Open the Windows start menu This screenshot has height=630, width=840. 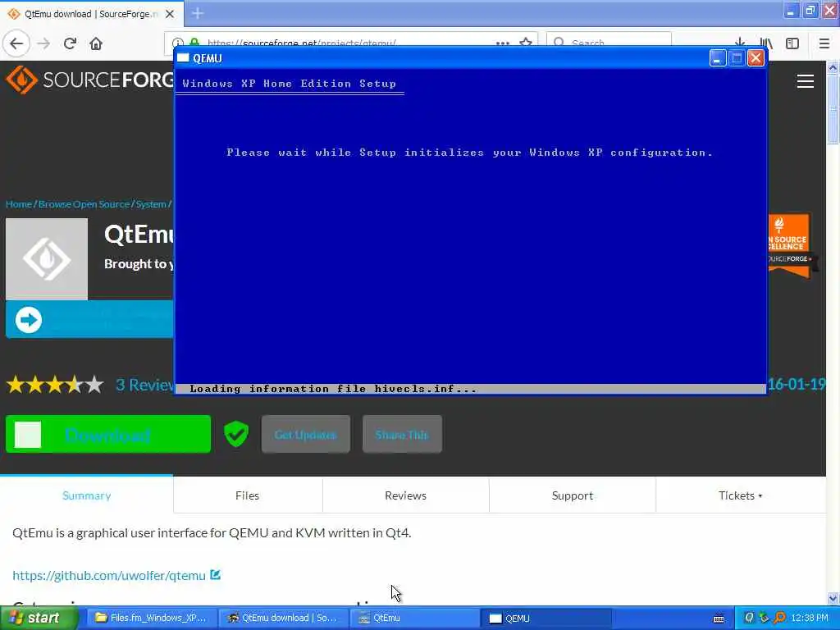(x=39, y=619)
